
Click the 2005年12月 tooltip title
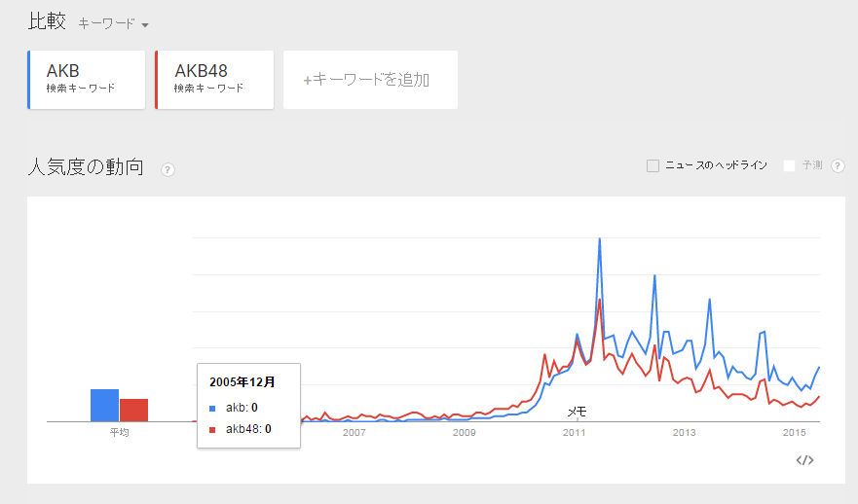pyautogui.click(x=242, y=381)
